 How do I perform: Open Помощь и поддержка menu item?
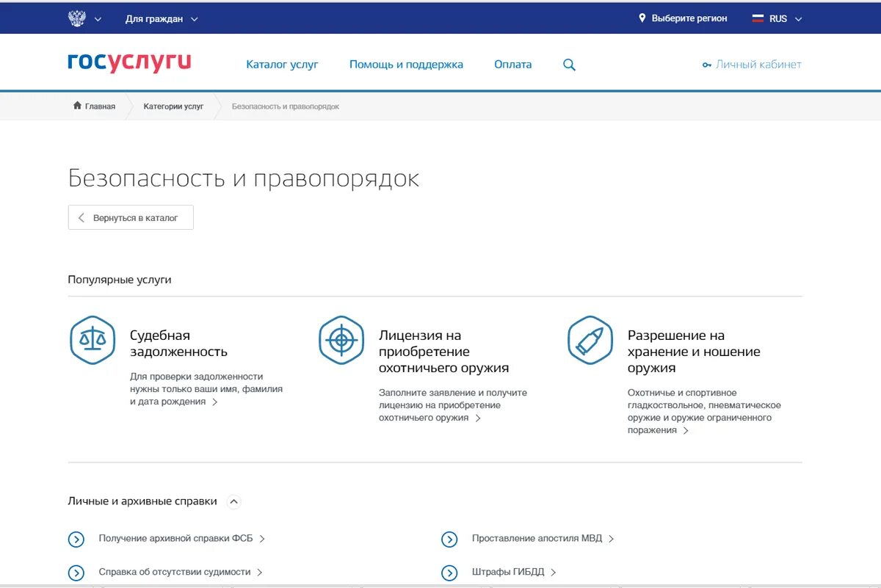(406, 65)
